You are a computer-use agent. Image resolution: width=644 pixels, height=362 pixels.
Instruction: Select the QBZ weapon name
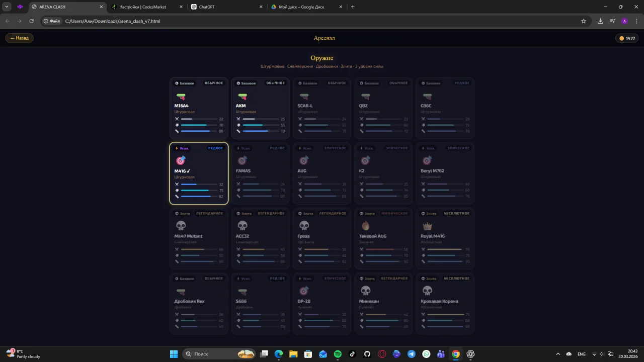363,106
